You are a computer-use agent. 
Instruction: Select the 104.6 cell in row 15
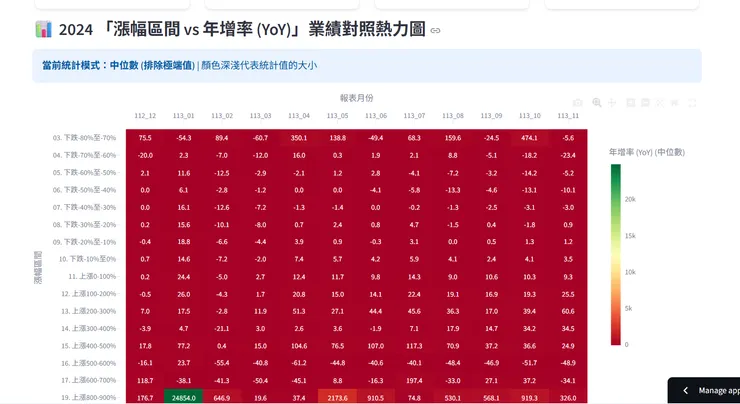299,346
